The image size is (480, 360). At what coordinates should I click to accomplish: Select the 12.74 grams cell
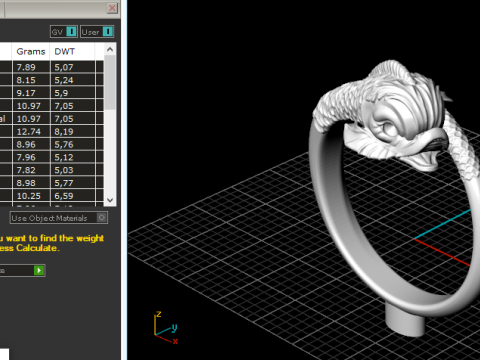[x=31, y=132]
